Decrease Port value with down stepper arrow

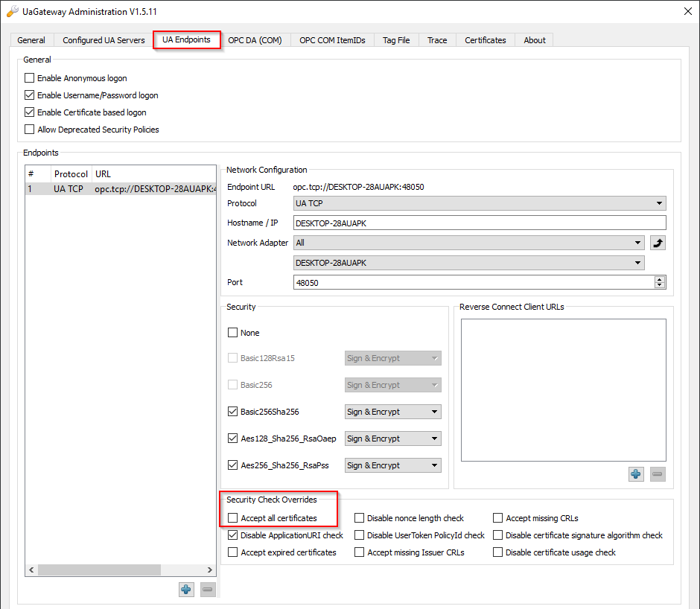659,285
